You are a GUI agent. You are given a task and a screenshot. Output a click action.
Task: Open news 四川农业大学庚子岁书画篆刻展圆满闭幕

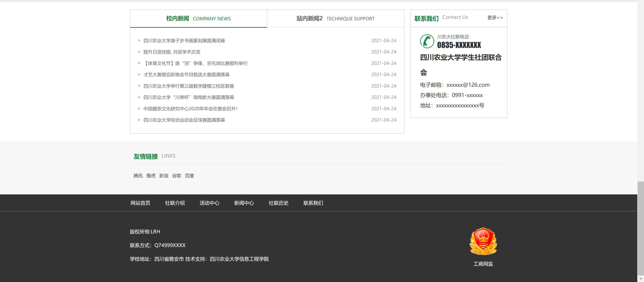coord(184,41)
